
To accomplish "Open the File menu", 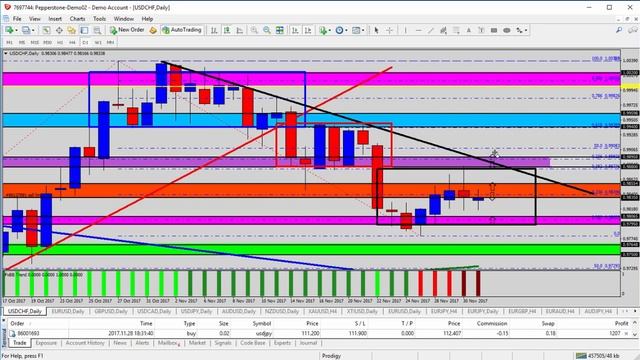I will (x=17, y=19).
